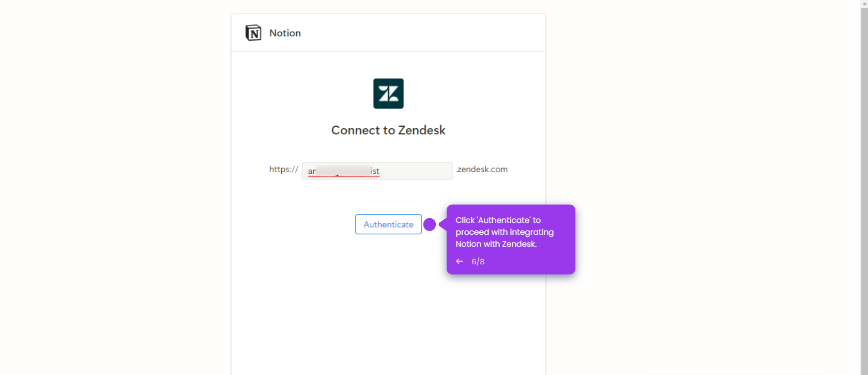Click the purple connector dot beside Authenticate

[x=429, y=224]
